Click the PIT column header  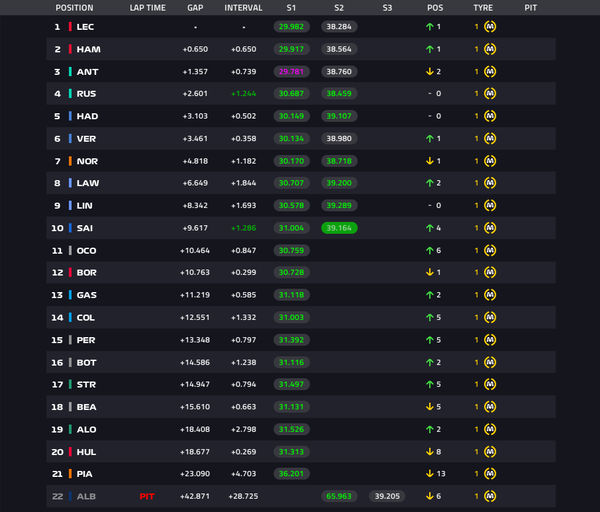pyautogui.click(x=530, y=8)
